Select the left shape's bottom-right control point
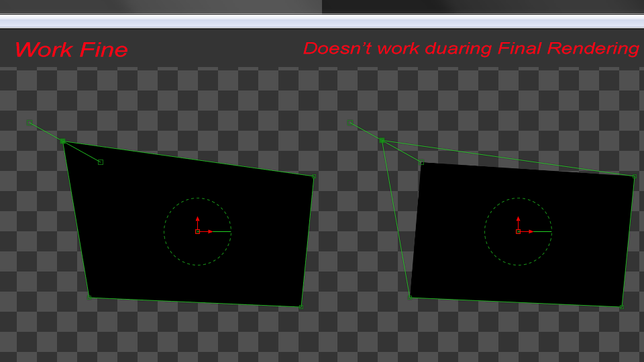Viewport: 644px width, 362px height. [301, 307]
